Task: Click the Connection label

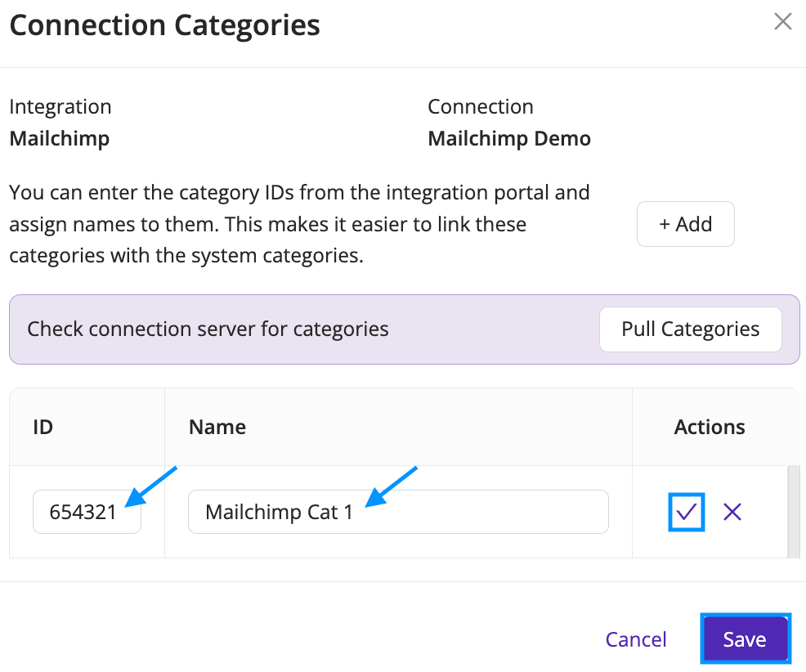Action: point(481,106)
